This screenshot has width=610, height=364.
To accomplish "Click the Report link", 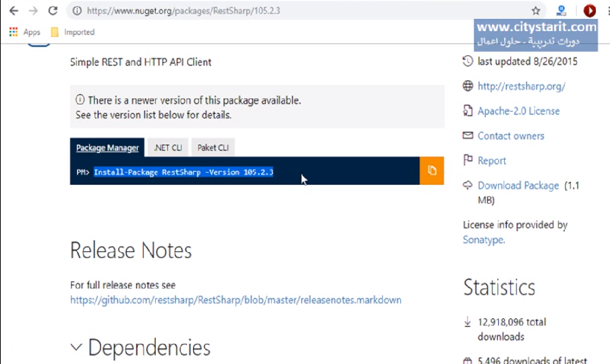I will click(x=492, y=161).
